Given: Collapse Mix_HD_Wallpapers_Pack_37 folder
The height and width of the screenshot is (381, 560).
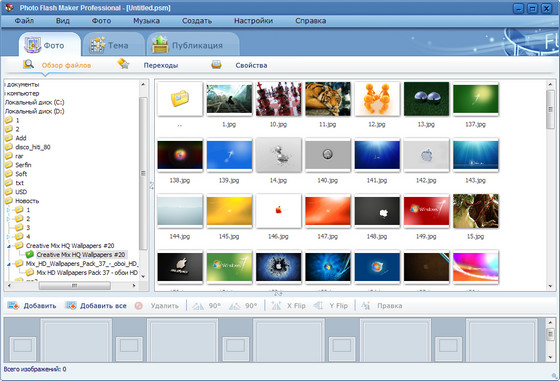Looking at the screenshot, I should (9, 264).
